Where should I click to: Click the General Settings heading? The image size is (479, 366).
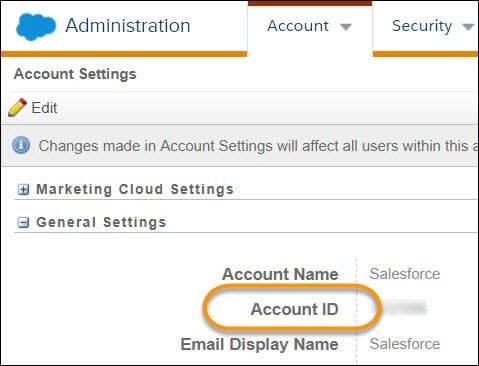click(x=101, y=222)
